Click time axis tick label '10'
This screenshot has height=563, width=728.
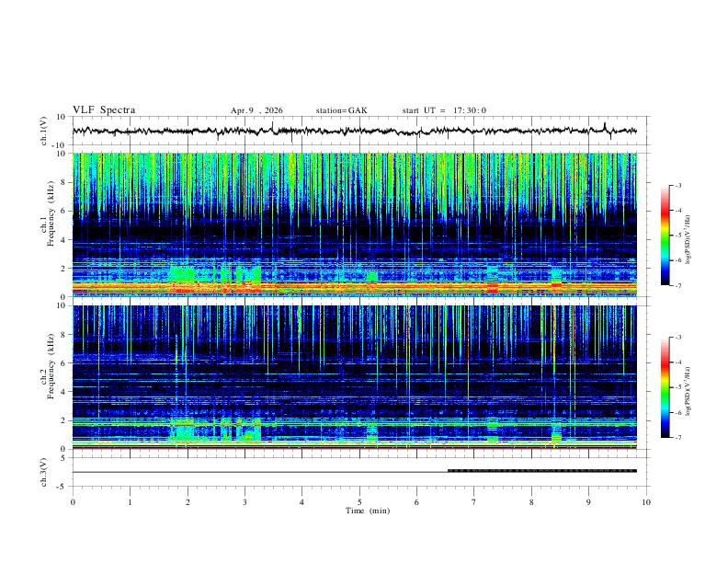coord(646,502)
